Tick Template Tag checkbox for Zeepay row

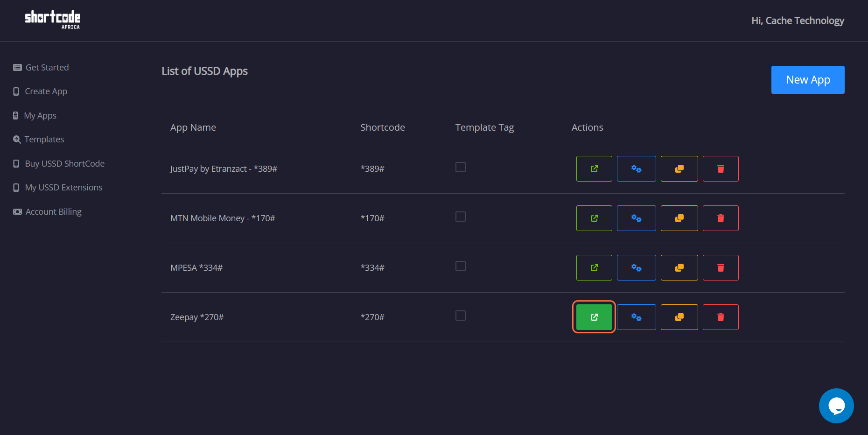pyautogui.click(x=461, y=316)
